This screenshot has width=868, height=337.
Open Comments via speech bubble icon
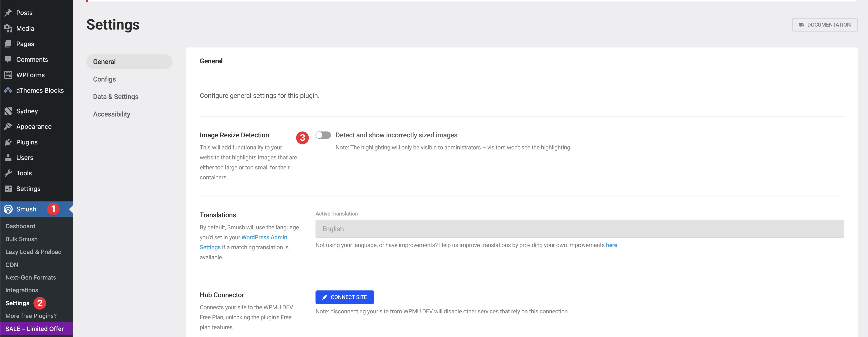[8, 59]
